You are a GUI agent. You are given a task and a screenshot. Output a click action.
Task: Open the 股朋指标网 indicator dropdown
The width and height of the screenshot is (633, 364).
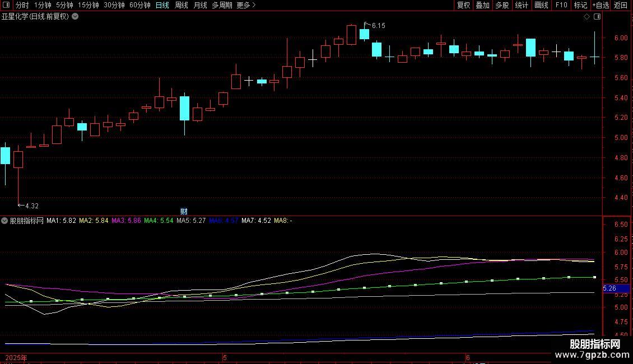pyautogui.click(x=4, y=221)
